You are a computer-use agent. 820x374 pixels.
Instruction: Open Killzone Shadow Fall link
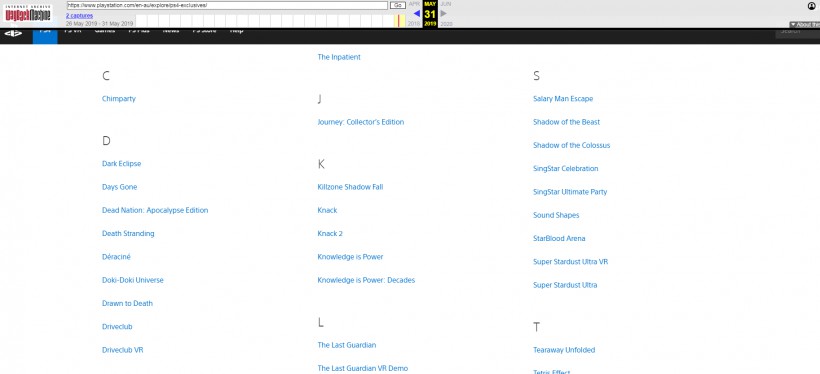click(x=350, y=187)
